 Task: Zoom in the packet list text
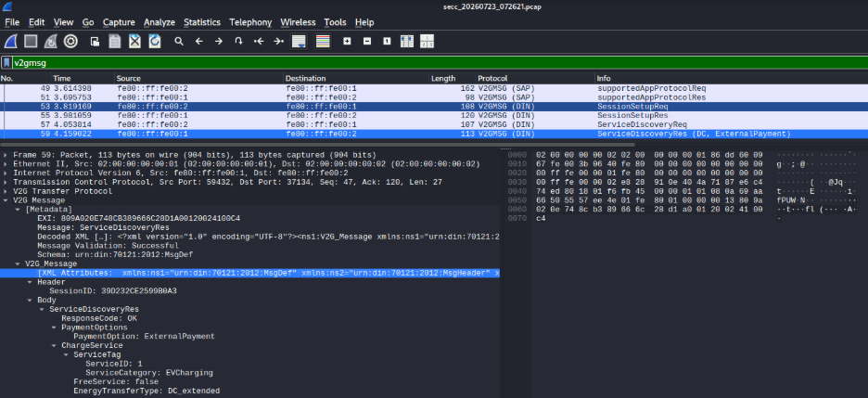[x=347, y=41]
